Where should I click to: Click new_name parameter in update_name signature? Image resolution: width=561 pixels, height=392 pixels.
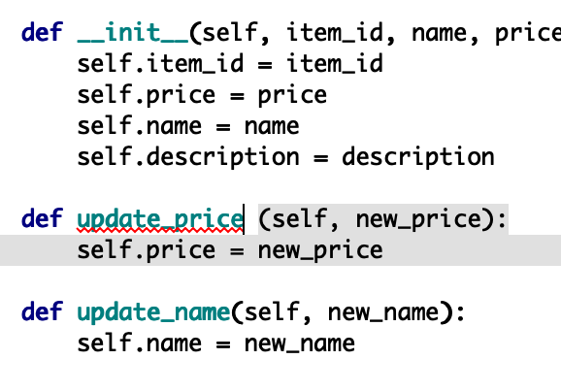click(x=383, y=311)
